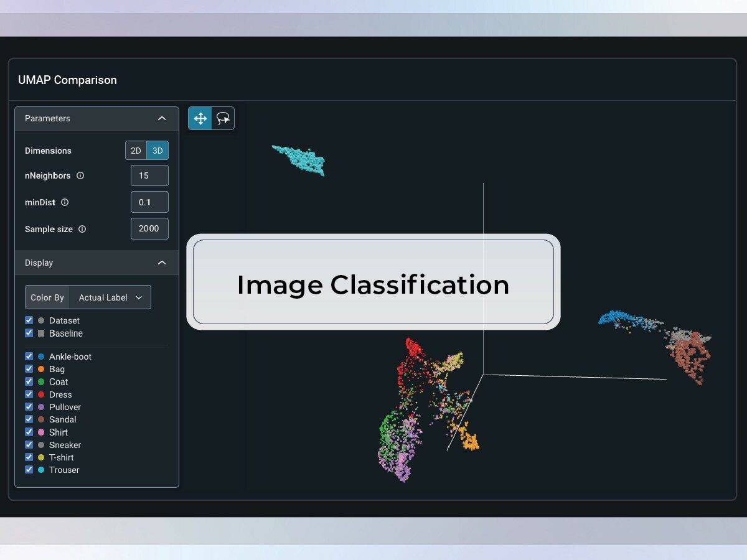Select the 3D dimensions option
Viewport: 747px width, 560px height.
[157, 151]
